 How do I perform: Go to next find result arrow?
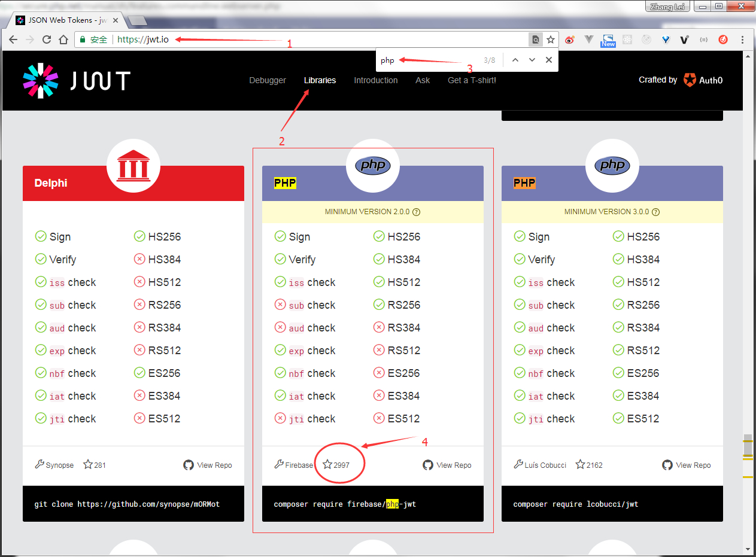click(532, 60)
